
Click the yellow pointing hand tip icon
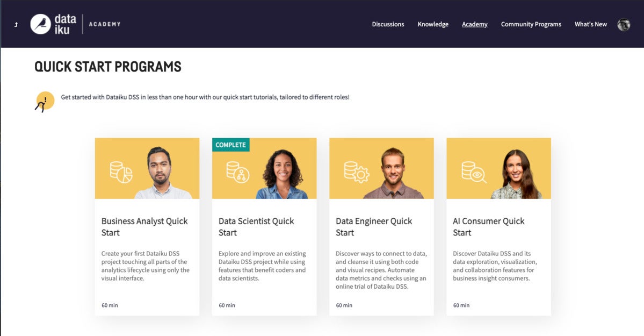[x=45, y=102]
